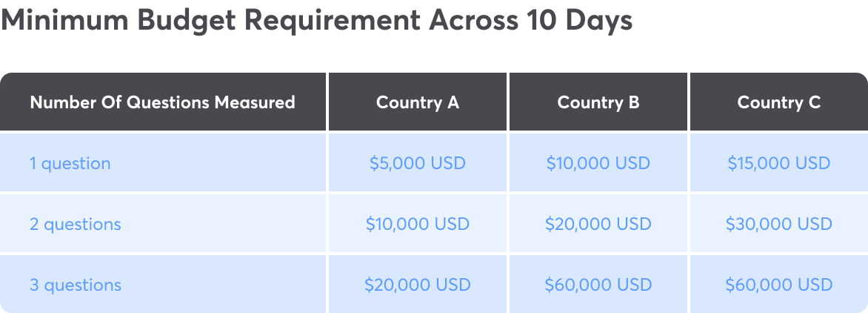Screen dimensions: 868x313
Task: Select the word Budget in the title
Action: click(x=185, y=22)
